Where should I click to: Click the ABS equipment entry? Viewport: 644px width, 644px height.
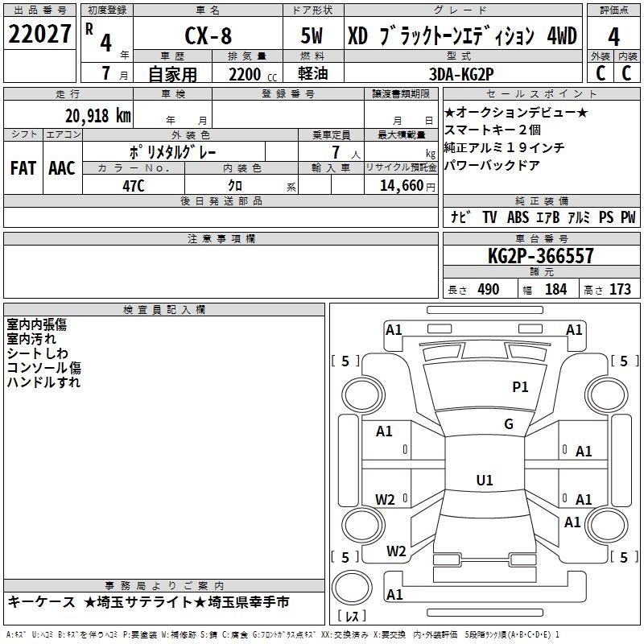click(518, 217)
